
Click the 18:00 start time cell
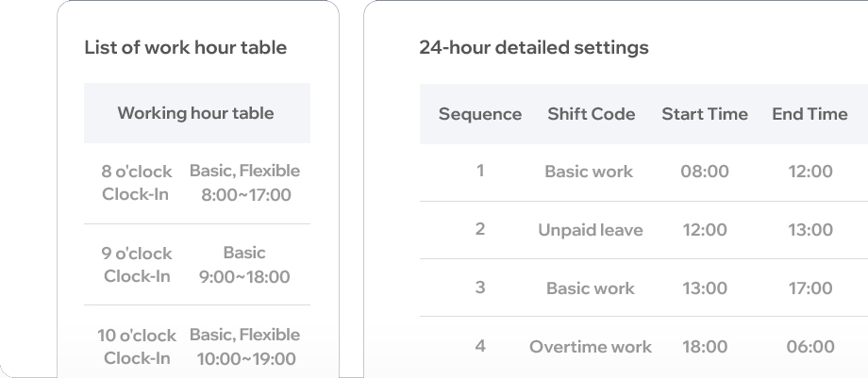tap(705, 347)
